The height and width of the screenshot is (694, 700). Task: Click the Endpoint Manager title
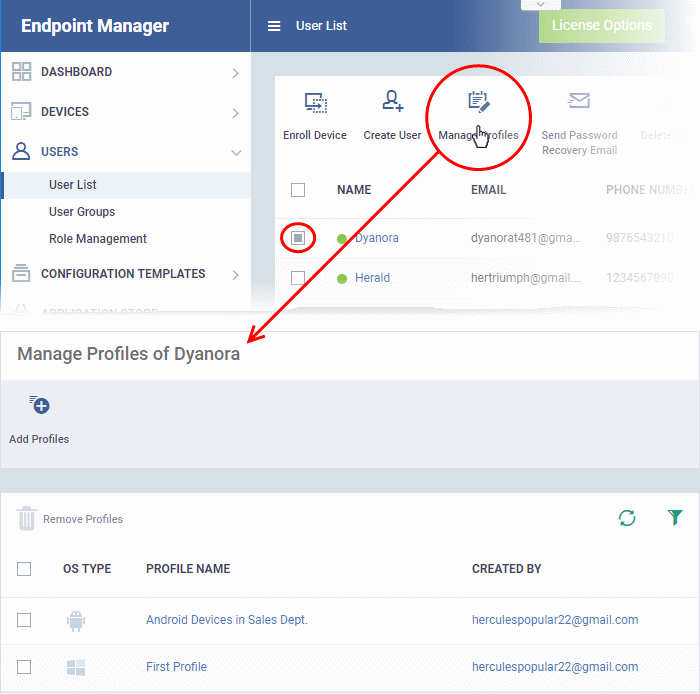pyautogui.click(x=95, y=26)
